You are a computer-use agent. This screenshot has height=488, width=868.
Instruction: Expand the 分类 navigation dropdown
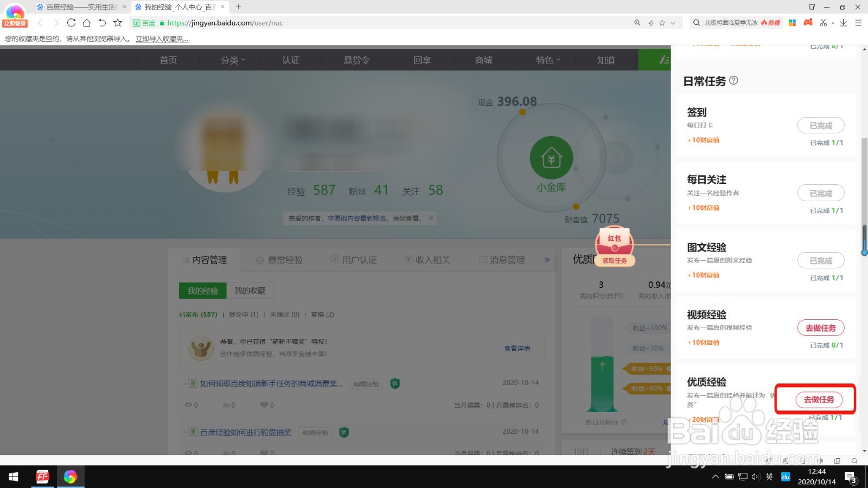(x=233, y=60)
